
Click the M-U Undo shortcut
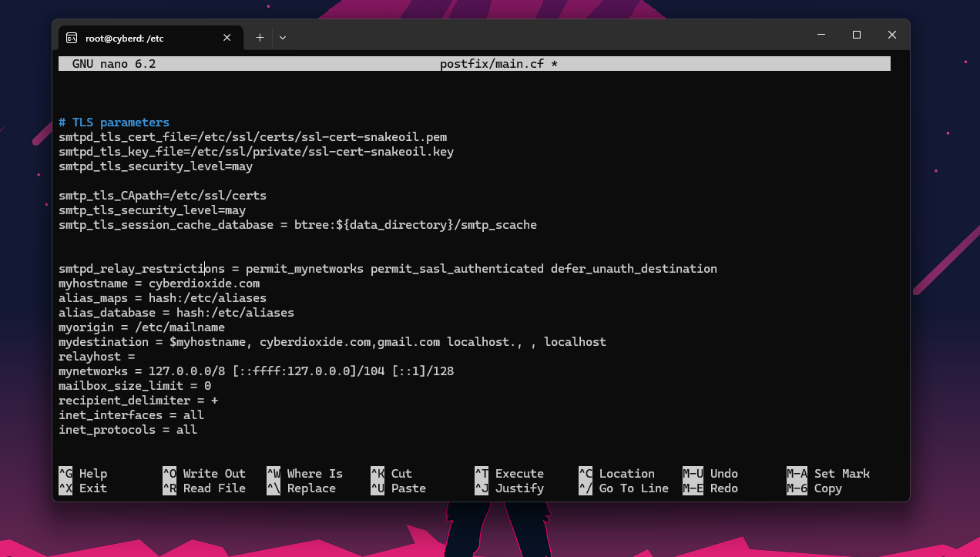tap(710, 474)
